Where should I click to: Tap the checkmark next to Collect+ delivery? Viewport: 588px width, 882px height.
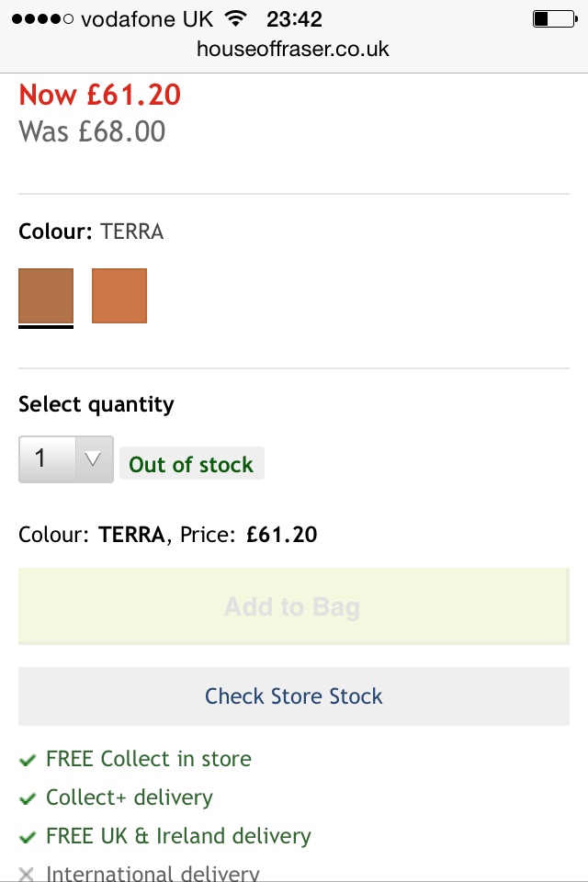(28, 798)
